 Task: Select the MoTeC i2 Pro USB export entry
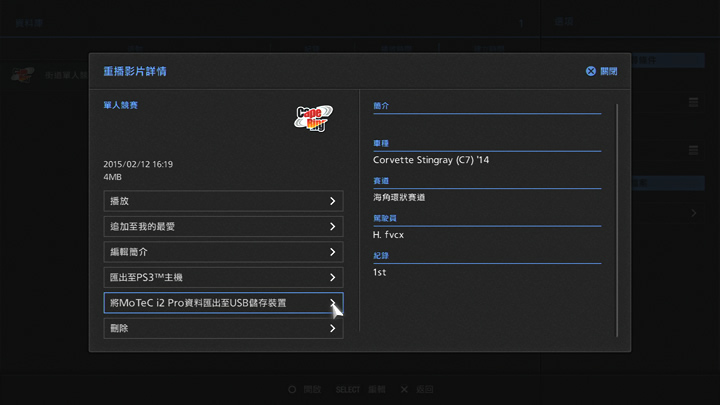[223, 303]
